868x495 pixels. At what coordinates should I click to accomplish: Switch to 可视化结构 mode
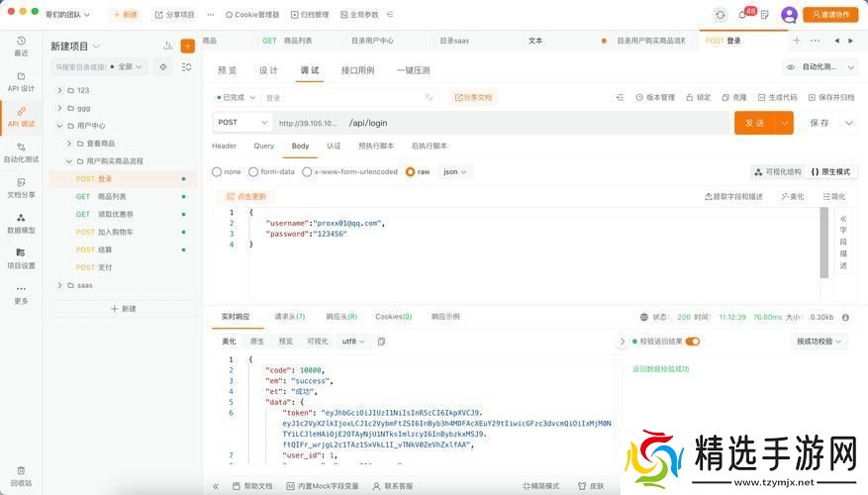(777, 172)
